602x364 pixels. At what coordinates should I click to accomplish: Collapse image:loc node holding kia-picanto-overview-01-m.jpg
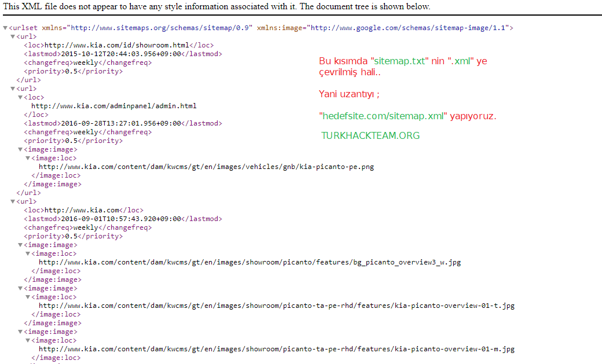[28, 341]
